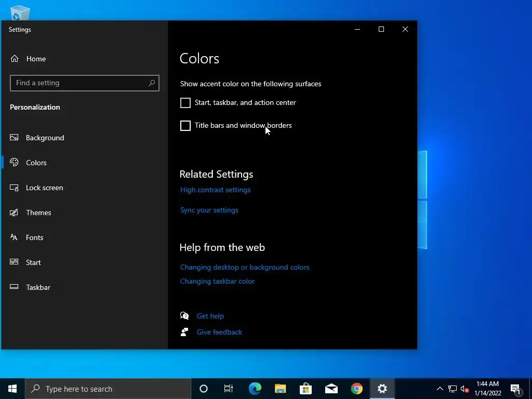The width and height of the screenshot is (532, 399).
Task: Close the Settings window
Action: (x=405, y=29)
